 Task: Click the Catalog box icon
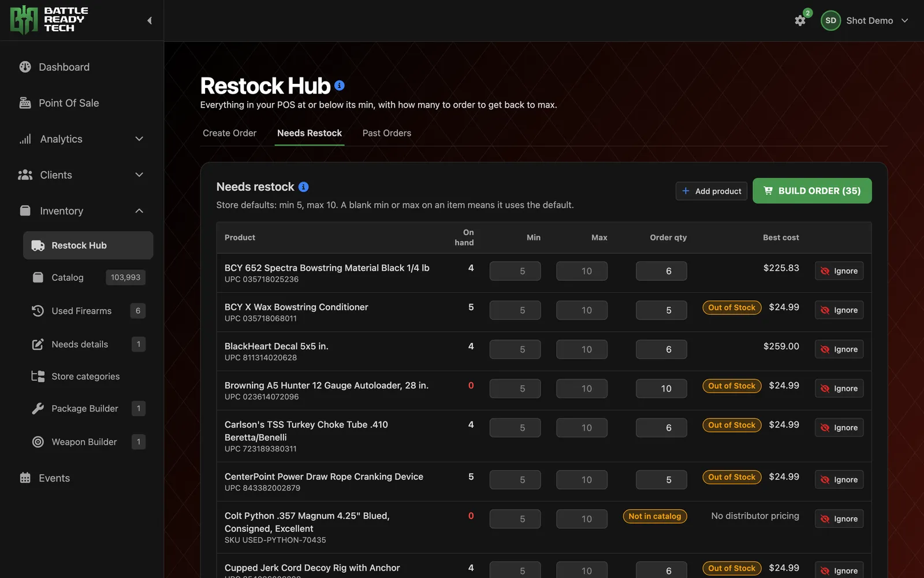pos(38,277)
